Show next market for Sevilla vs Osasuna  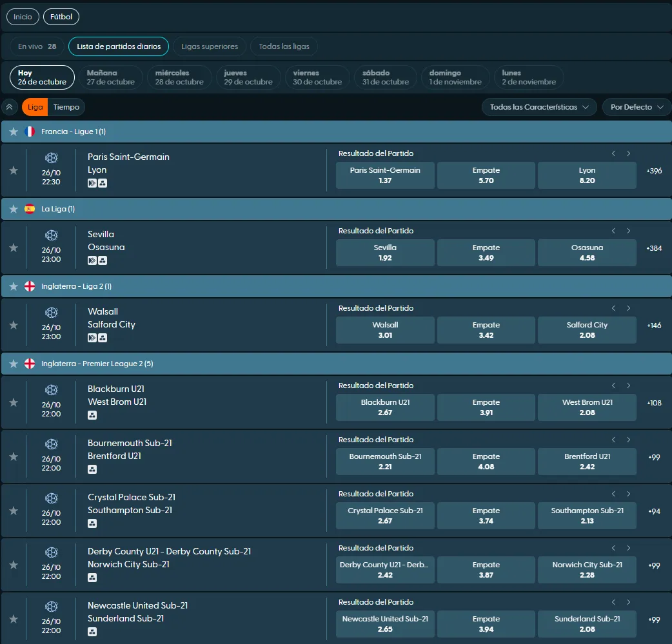[x=628, y=231]
